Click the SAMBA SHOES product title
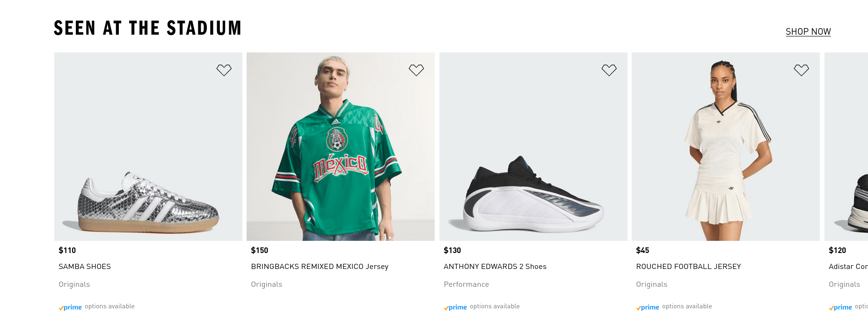868x328 pixels. point(85,267)
